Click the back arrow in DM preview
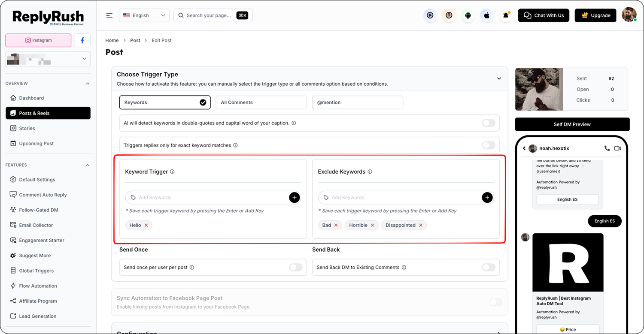644x334 pixels. coord(524,148)
